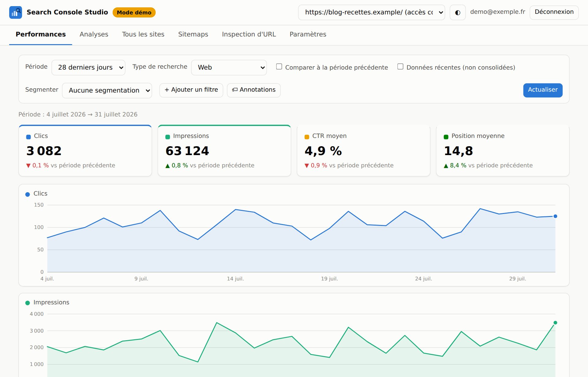Click the orange CTR moyen color square

pyautogui.click(x=307, y=137)
